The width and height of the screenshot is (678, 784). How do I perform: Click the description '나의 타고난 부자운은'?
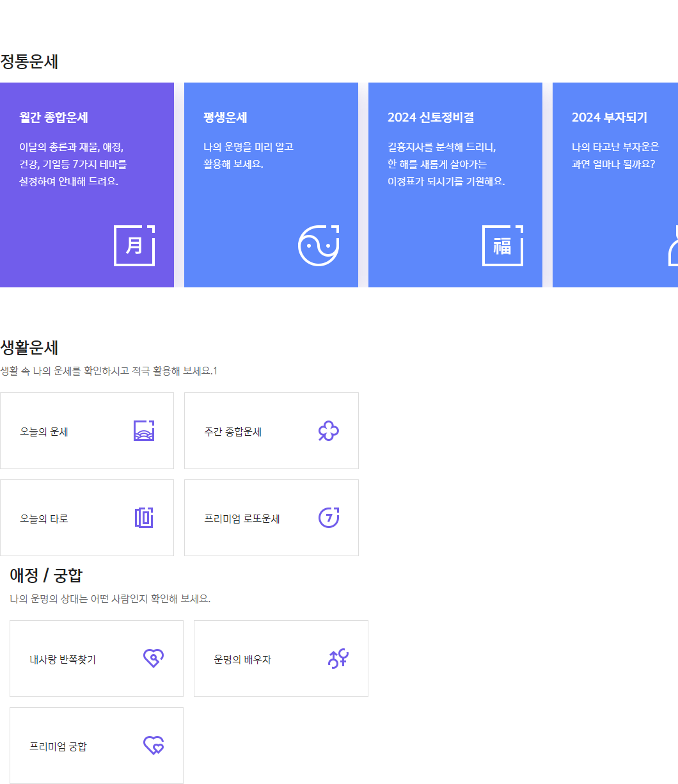[x=615, y=147]
